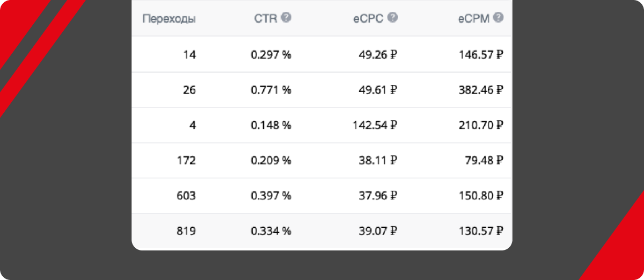644x280 pixels.
Task: Sort by the Переходы column header
Action: (x=169, y=19)
